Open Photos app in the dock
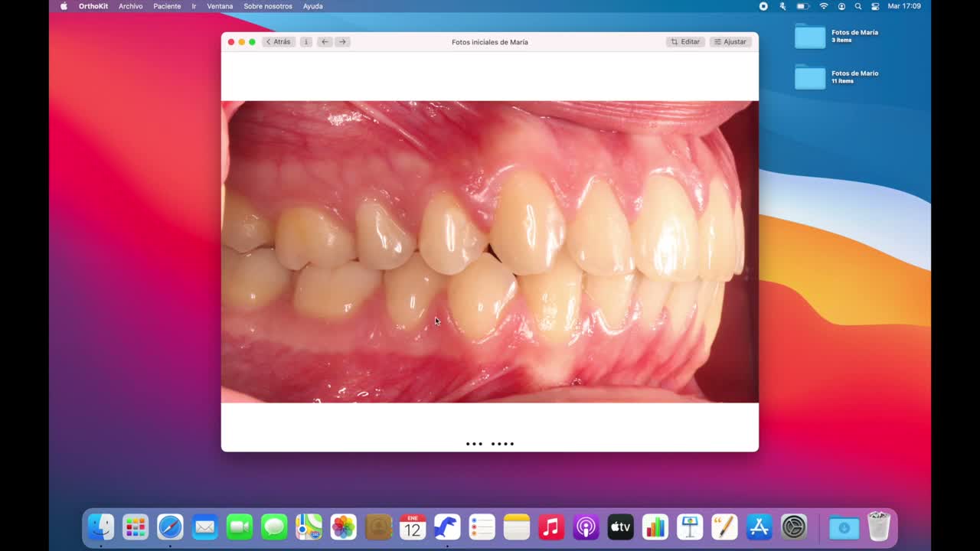This screenshot has width=980, height=551. tap(343, 527)
